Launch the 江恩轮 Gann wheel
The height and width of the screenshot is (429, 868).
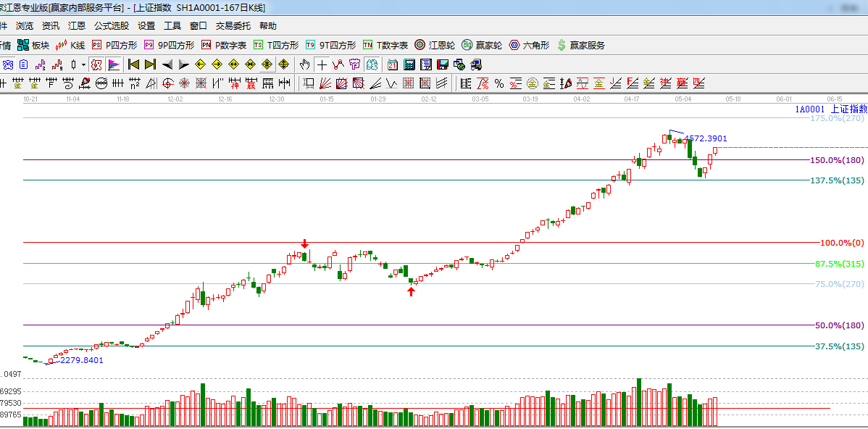(434, 45)
